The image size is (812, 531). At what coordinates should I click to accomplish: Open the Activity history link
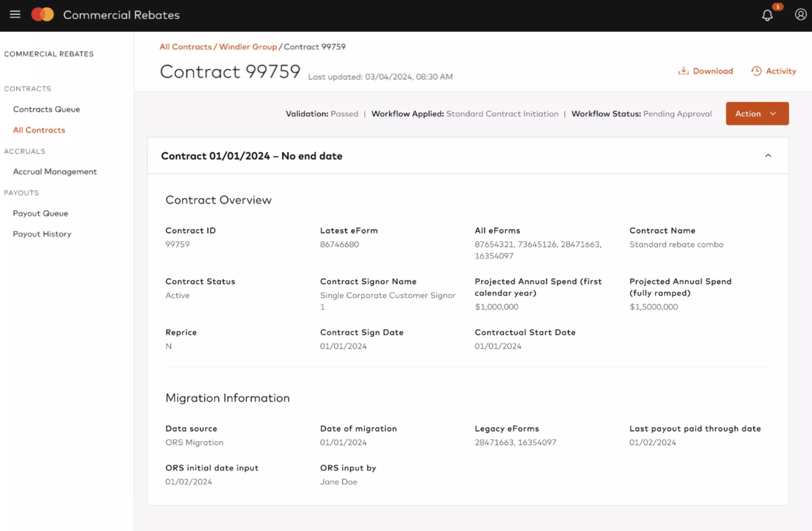[773, 71]
